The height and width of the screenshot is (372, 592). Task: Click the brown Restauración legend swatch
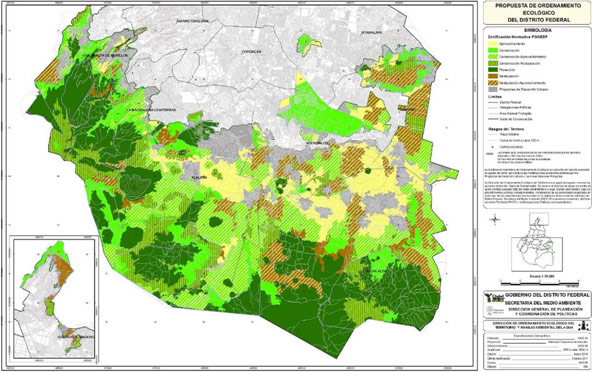pyautogui.click(x=492, y=76)
